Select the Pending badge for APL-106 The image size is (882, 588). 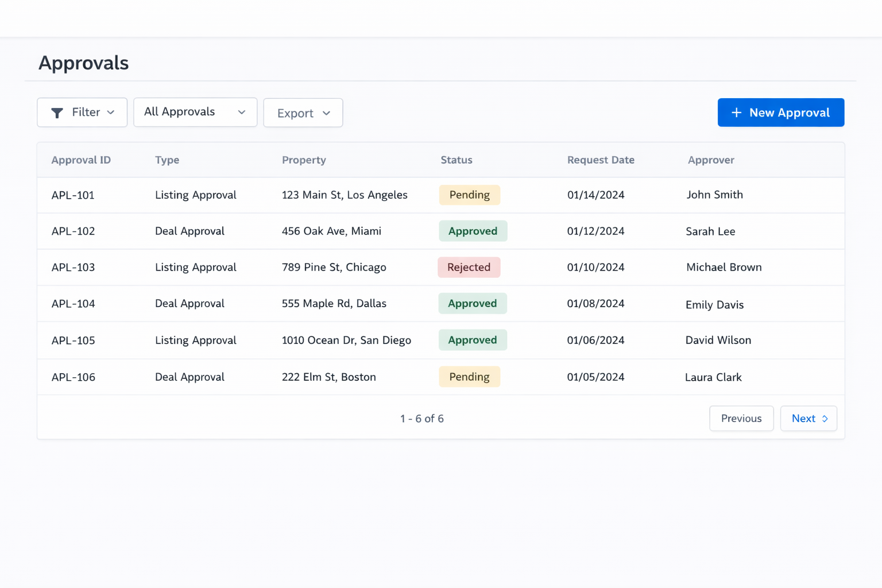coord(469,377)
